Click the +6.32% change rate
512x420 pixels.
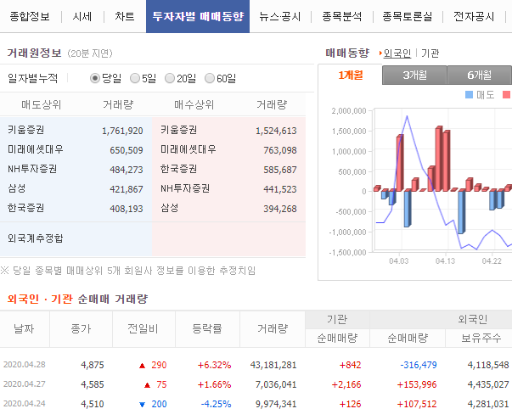coord(215,365)
